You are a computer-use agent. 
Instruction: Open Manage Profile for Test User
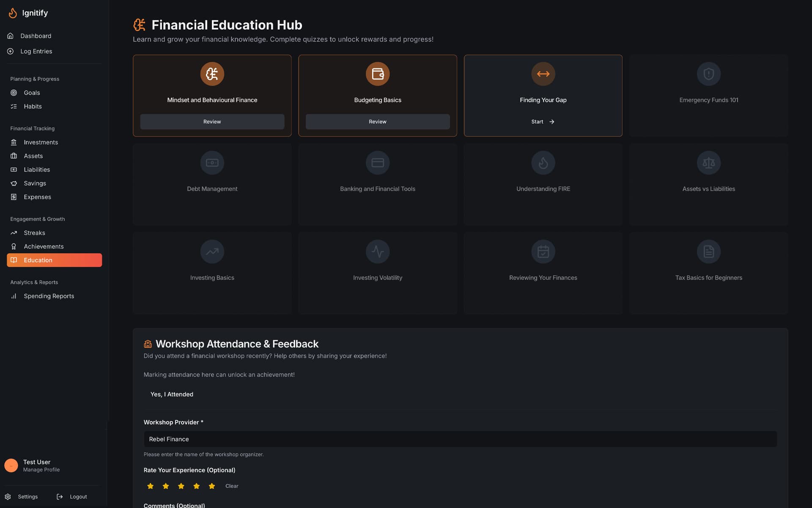point(41,469)
